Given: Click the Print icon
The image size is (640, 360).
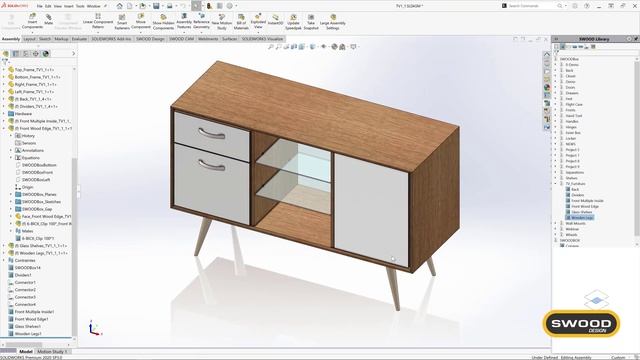Looking at the screenshot, I should [x=170, y=6].
